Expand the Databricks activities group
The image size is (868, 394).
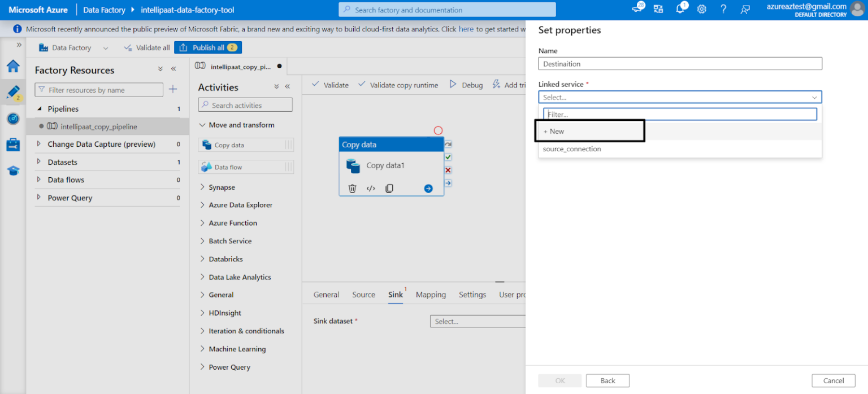pyautogui.click(x=203, y=259)
